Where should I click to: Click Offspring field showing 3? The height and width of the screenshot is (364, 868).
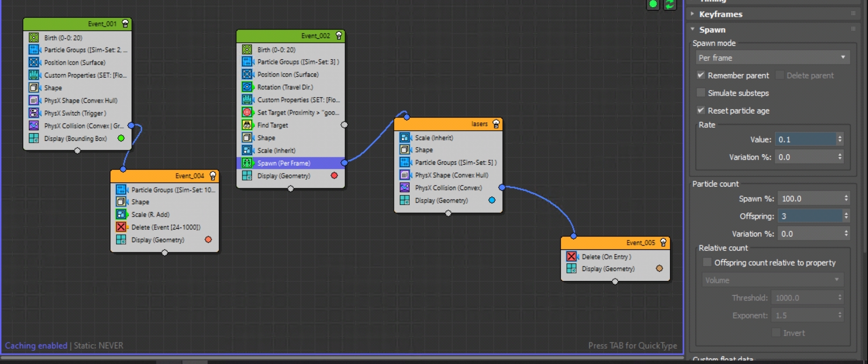810,216
